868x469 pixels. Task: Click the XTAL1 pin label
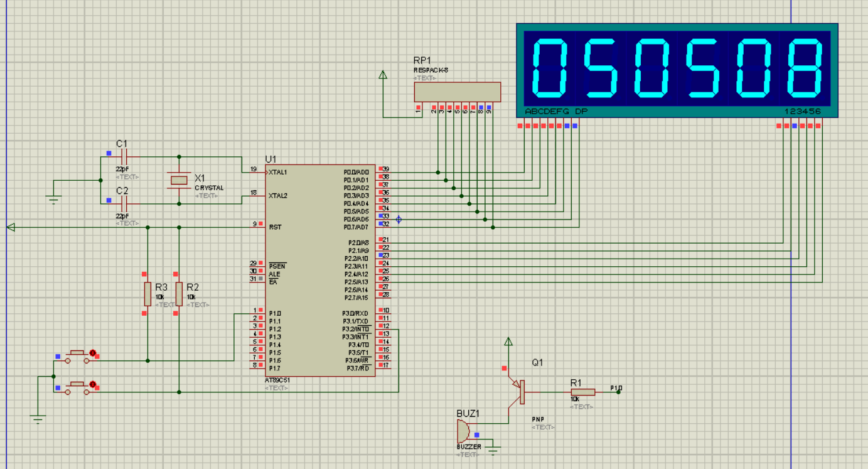click(277, 172)
